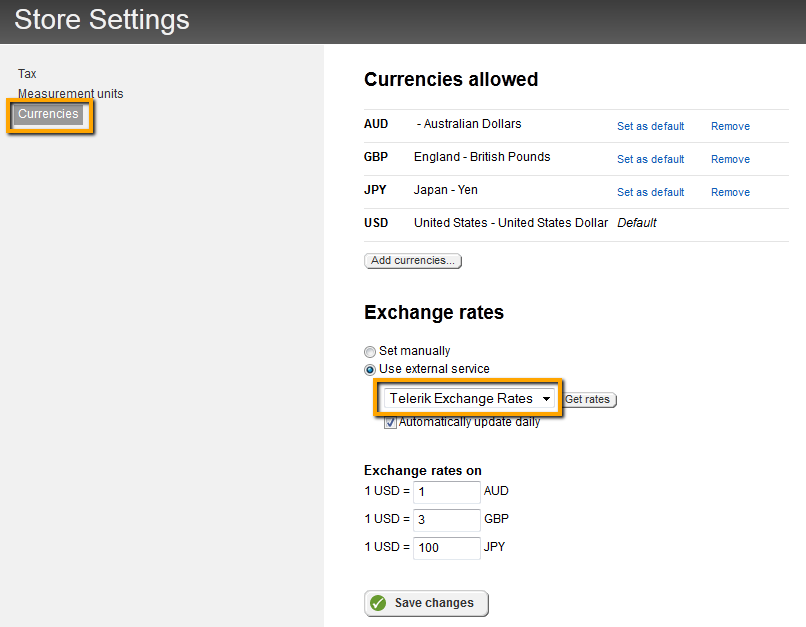Save changes to store settings
This screenshot has width=806, height=627.
427,603
